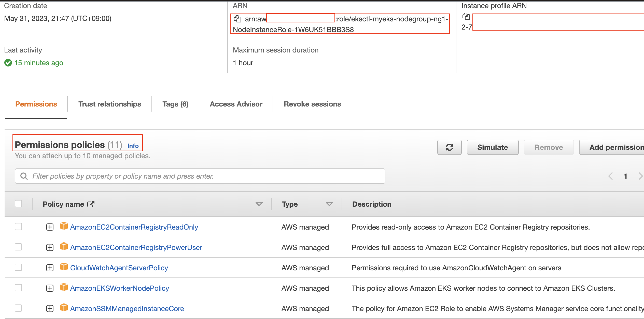Click the AmazonEC2ContainerRegistryReadOnly policy box icon
The width and height of the screenshot is (644, 319).
64,226
